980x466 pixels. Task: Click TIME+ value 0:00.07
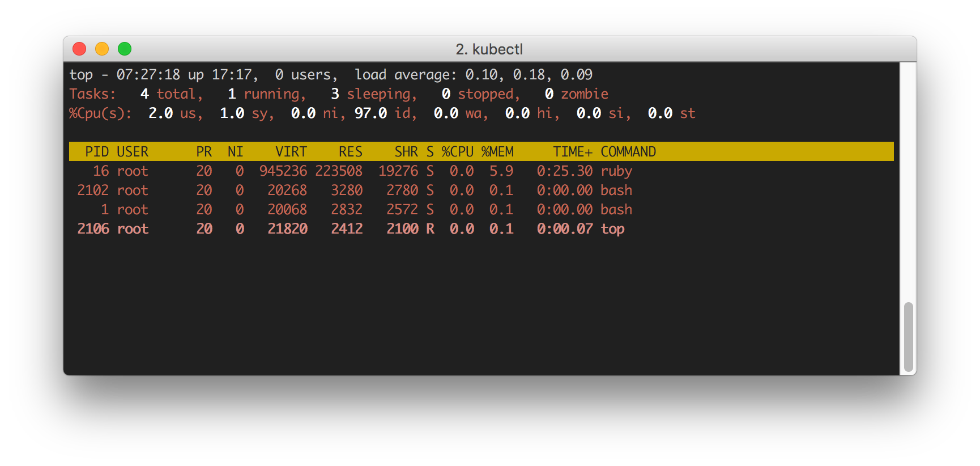click(565, 229)
